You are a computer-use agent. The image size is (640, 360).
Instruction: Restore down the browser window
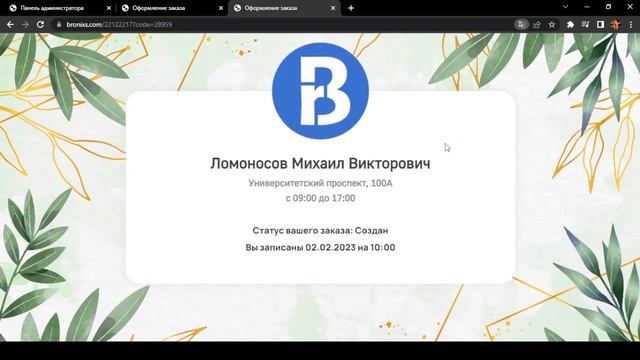(x=608, y=7)
